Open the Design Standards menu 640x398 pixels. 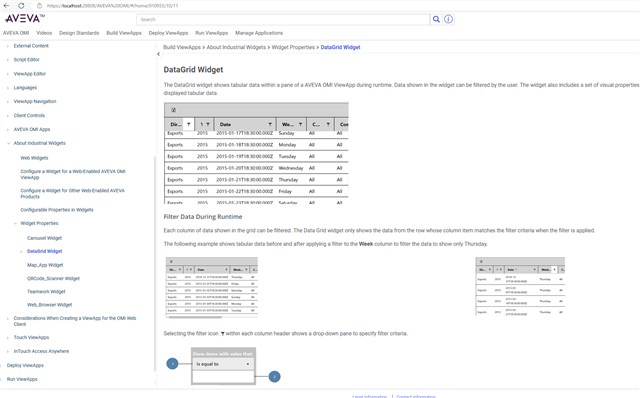pyautogui.click(x=79, y=33)
